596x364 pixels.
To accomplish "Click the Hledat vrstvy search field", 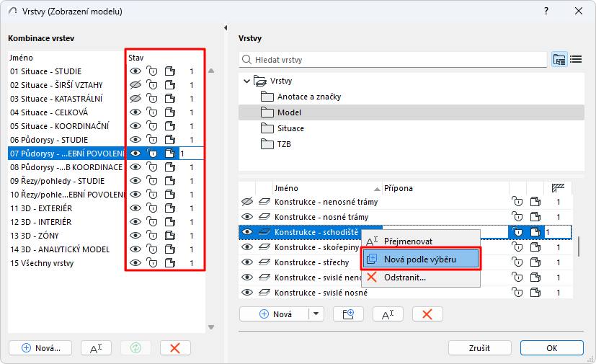I will pyautogui.click(x=393, y=60).
